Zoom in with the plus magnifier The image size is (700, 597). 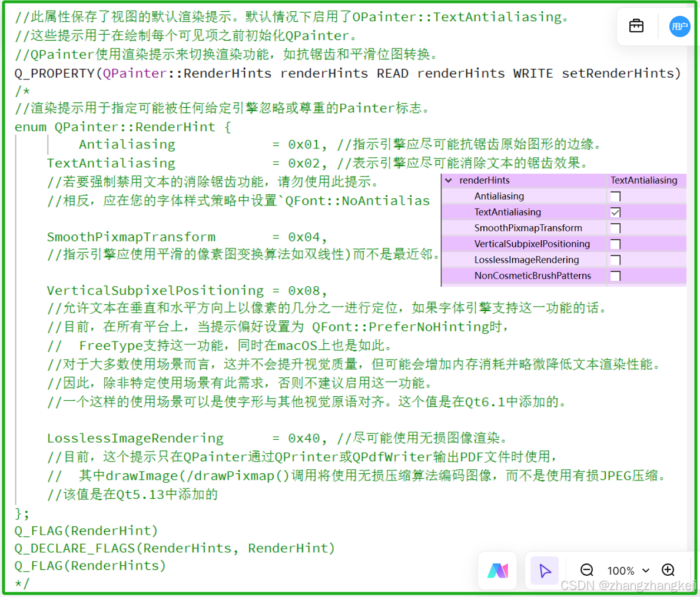[668, 570]
